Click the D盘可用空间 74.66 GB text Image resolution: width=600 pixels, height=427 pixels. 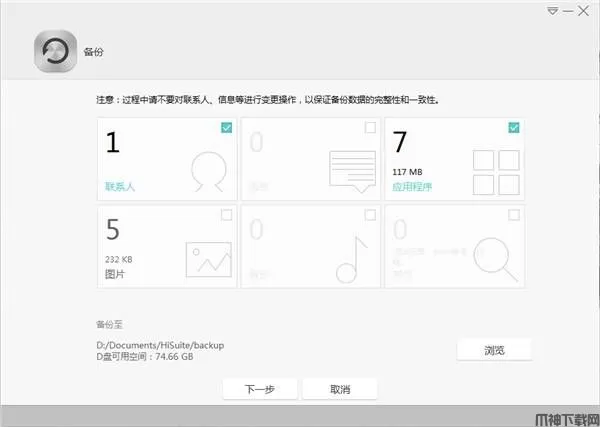[x=145, y=357]
